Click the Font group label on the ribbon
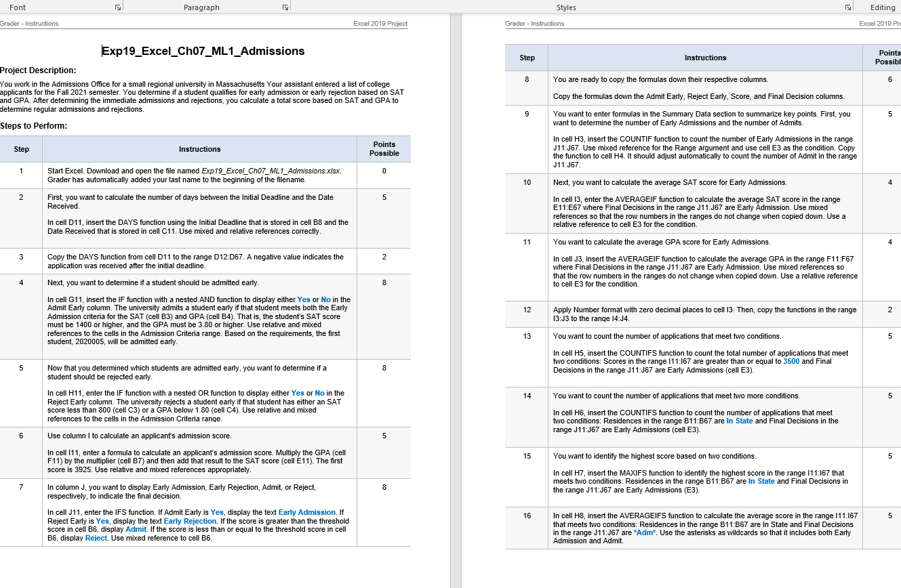Viewport: 901px width, 588px height. click(16, 7)
